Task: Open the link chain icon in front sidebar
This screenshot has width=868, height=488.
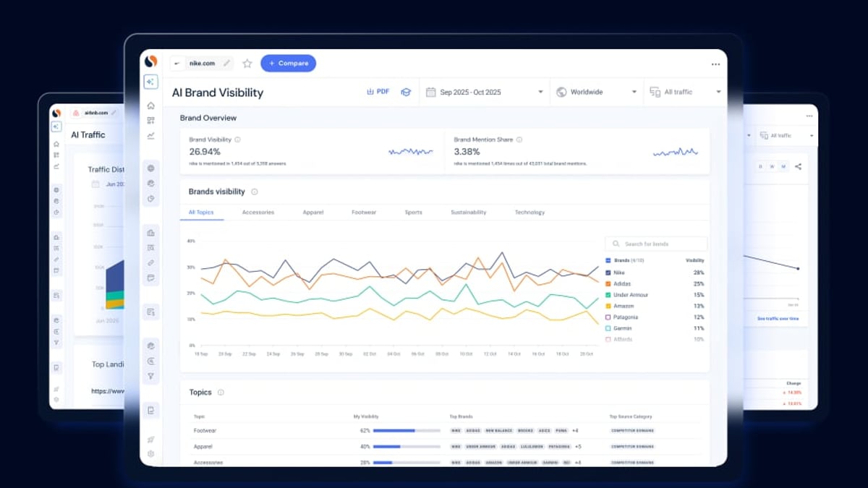Action: (150, 262)
